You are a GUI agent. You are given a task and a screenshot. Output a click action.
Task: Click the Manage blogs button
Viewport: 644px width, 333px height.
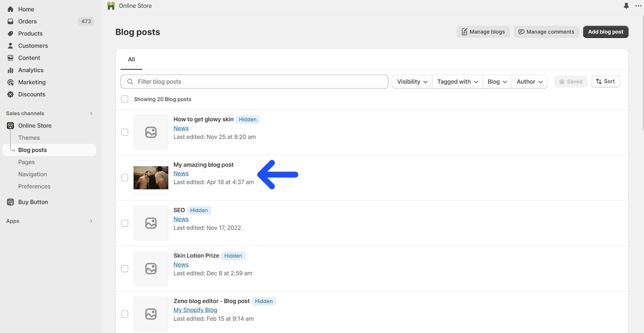[x=483, y=32]
